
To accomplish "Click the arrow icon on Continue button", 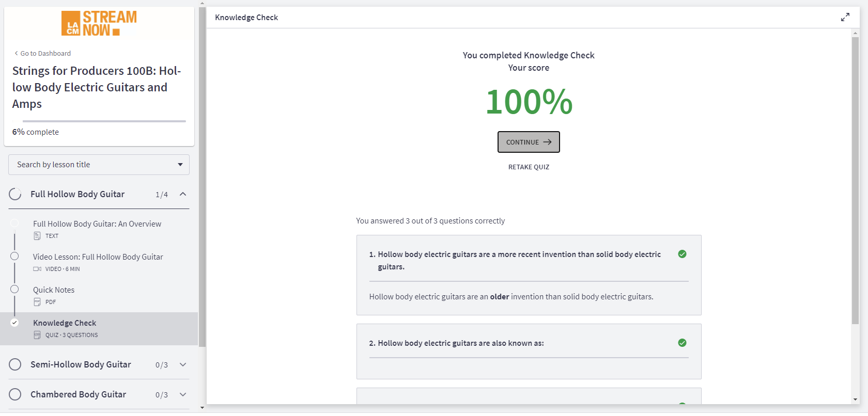I will click(548, 142).
